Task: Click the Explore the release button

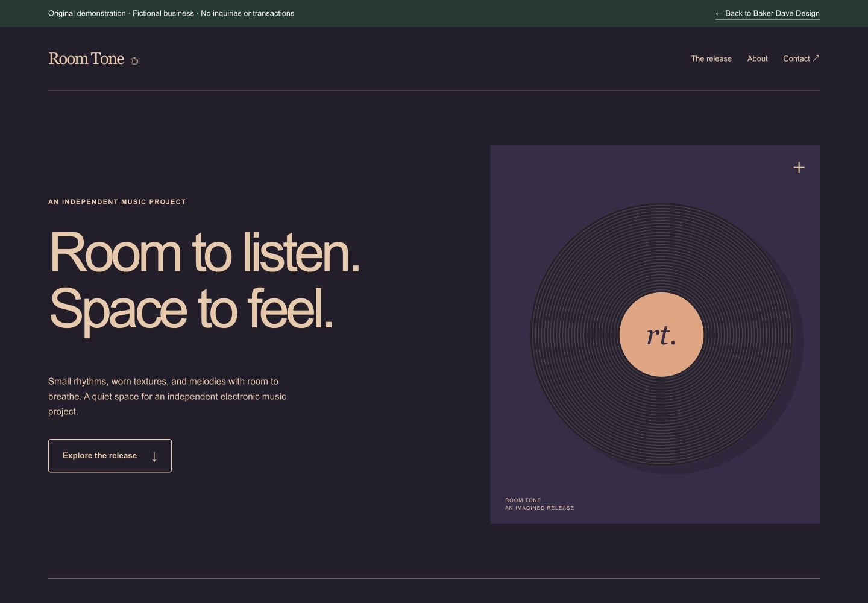Action: pos(110,456)
